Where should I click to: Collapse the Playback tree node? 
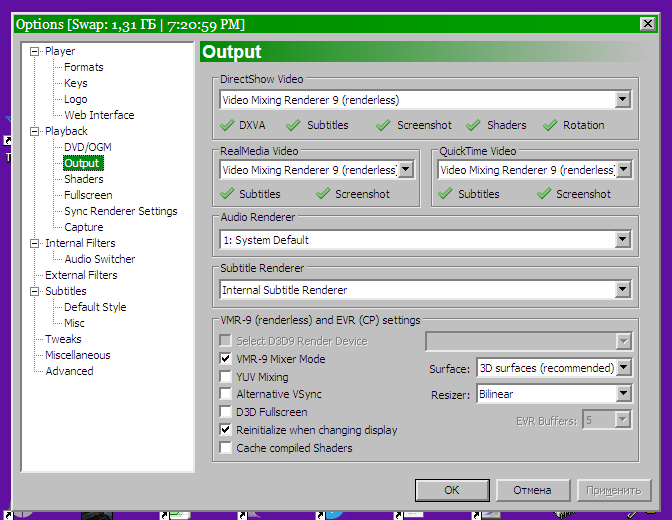coord(34,132)
